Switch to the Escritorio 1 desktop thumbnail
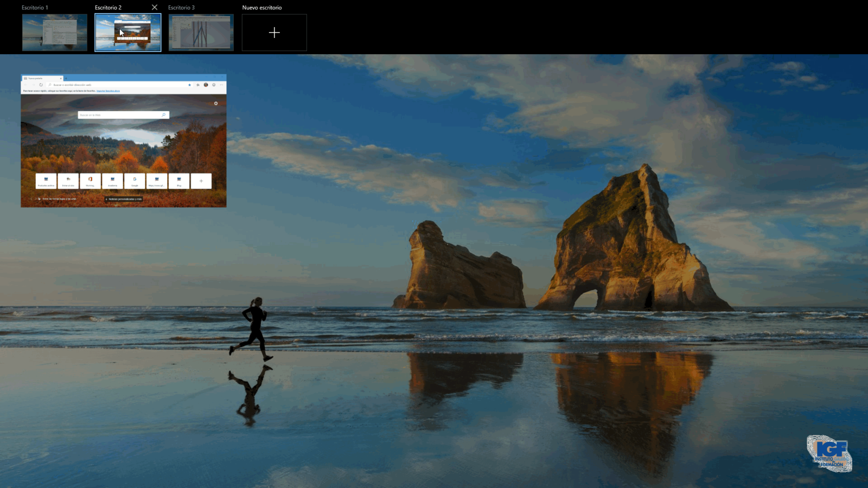The height and width of the screenshot is (488, 868). click(54, 33)
